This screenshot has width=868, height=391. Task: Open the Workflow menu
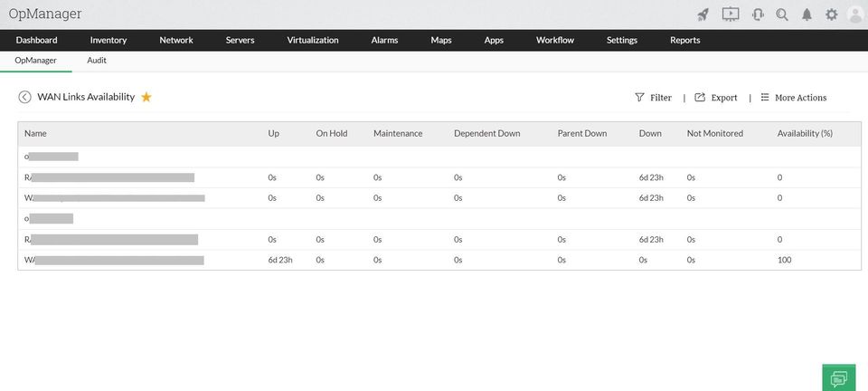(x=554, y=40)
